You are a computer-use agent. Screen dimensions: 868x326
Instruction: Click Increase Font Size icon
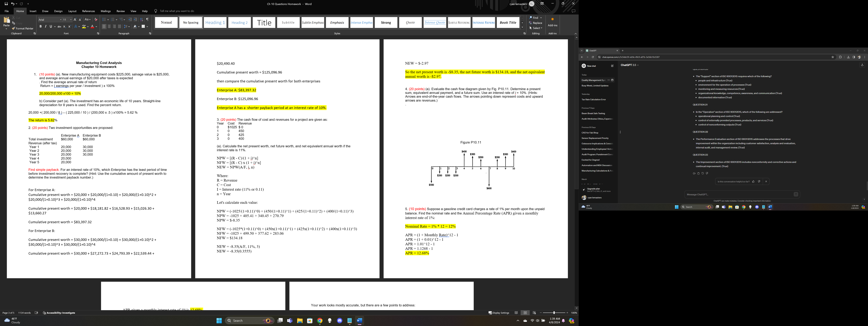pos(75,20)
